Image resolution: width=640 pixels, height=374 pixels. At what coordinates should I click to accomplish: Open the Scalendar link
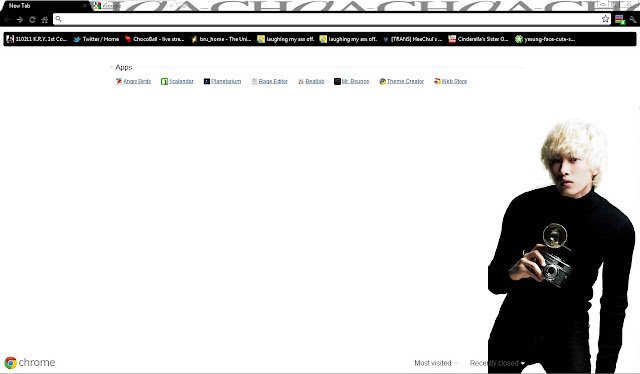(x=181, y=81)
